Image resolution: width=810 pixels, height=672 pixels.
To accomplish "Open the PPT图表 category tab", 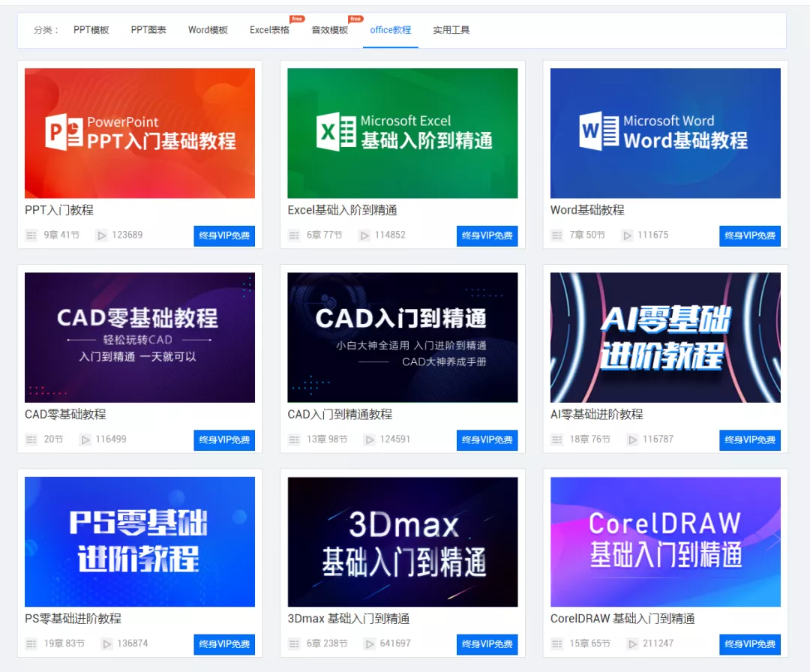I will click(x=148, y=30).
